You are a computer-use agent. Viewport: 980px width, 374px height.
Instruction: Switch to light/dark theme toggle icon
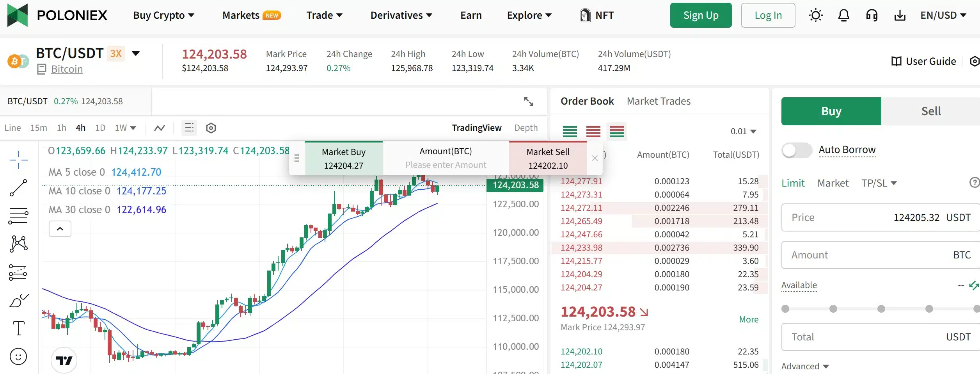[815, 15]
